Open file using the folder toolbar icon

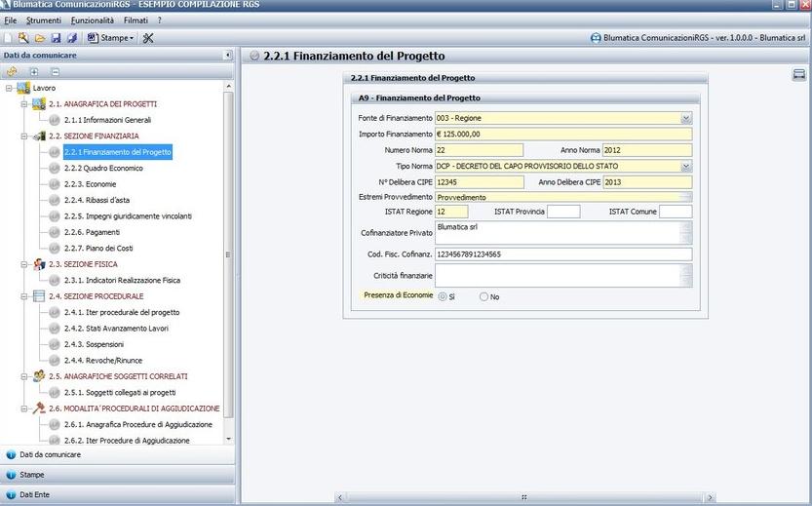click(40, 38)
